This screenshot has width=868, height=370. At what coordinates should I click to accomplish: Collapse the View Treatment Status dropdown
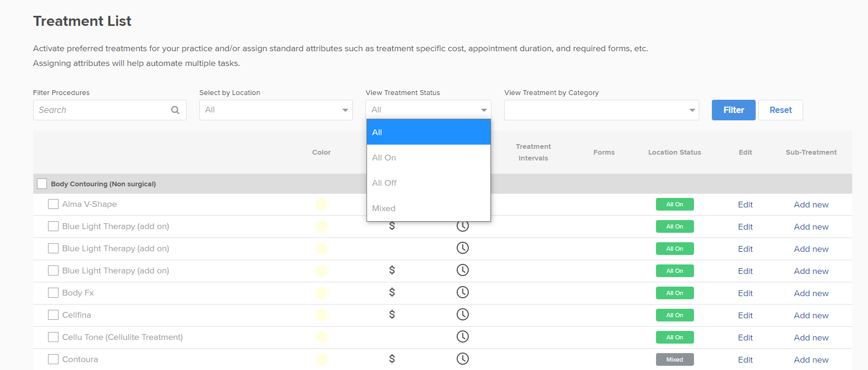point(428,110)
